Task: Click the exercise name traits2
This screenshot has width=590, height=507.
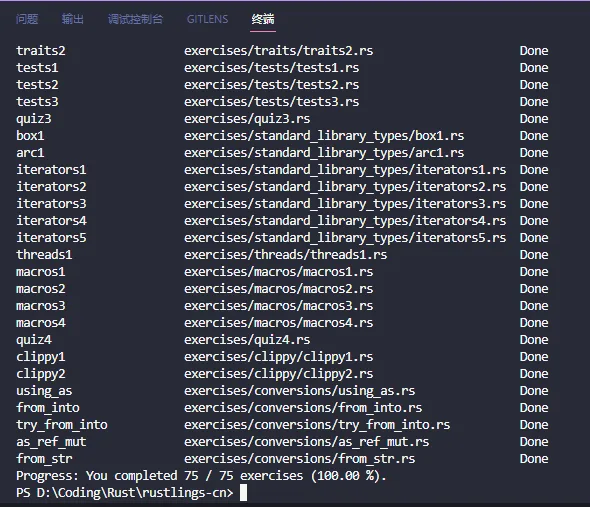Action: pos(41,50)
